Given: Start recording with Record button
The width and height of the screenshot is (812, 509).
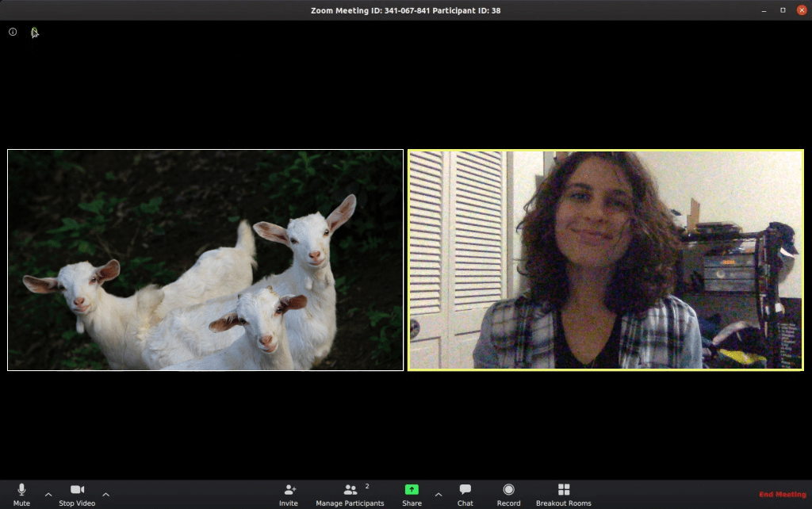Looking at the screenshot, I should (508, 493).
